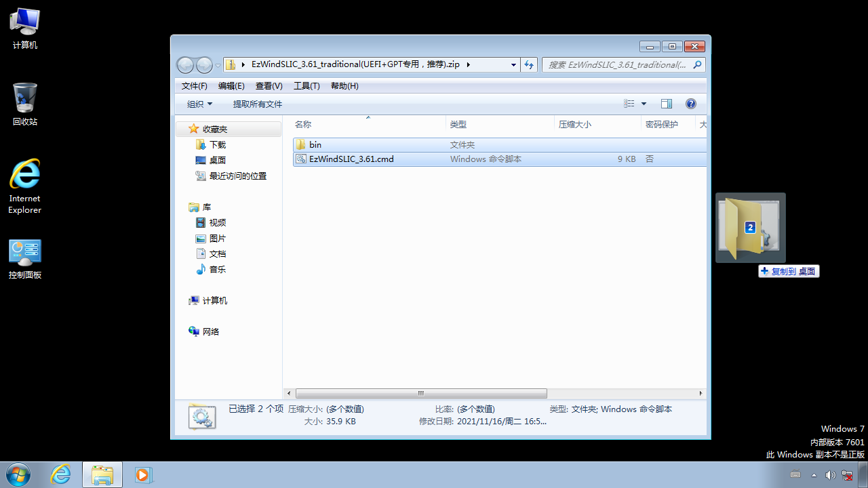
Task: Select the Internet Explorer desktop icon
Action: point(25,186)
